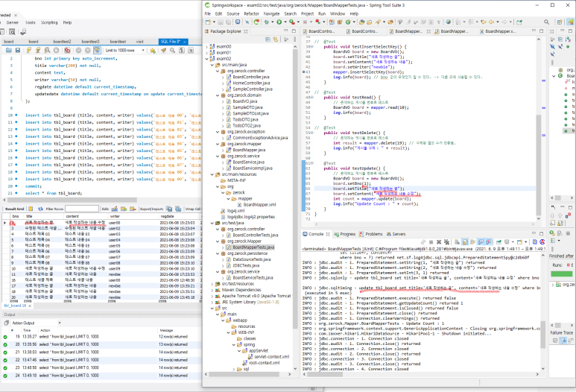
Task: Click Remove All Terminated Launches icon in Console
Action: [446, 242]
